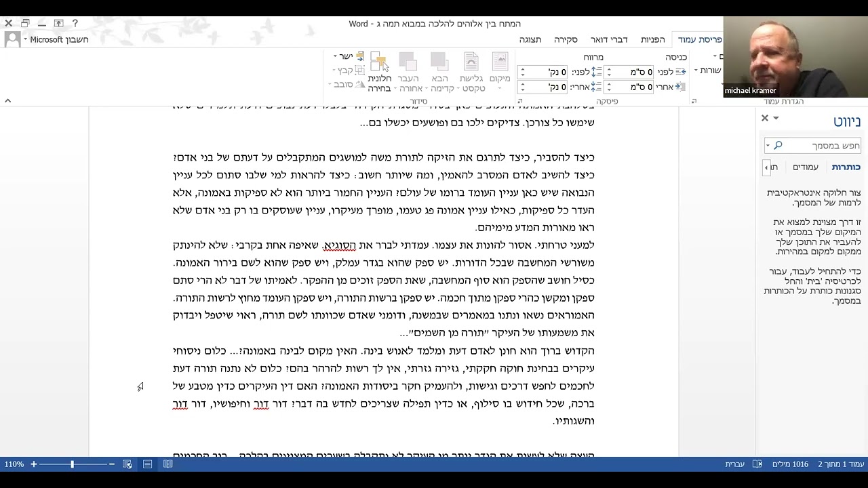This screenshot has height=488, width=868.
Task: Click the account profile picture icon
Action: coord(12,39)
